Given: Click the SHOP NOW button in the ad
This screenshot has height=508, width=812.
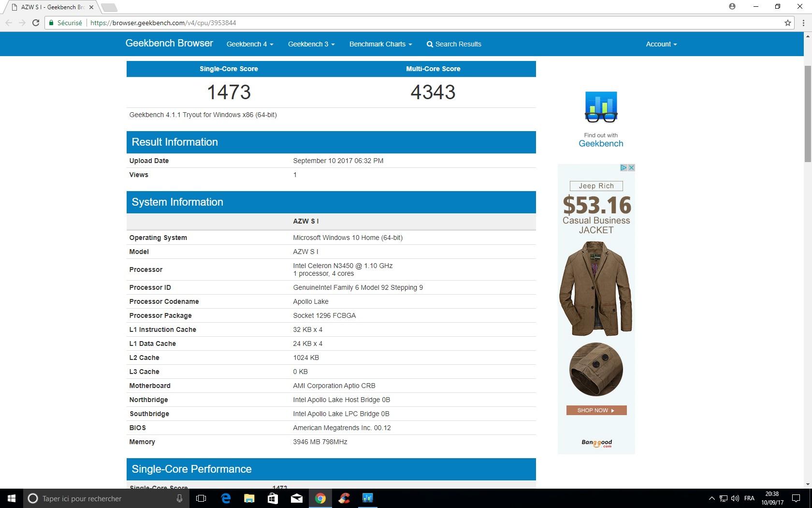Looking at the screenshot, I should pyautogui.click(x=596, y=410).
